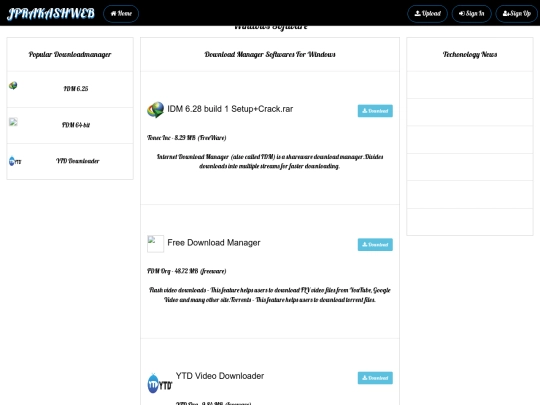Click the IDM 6.28 globe icon

(155, 110)
